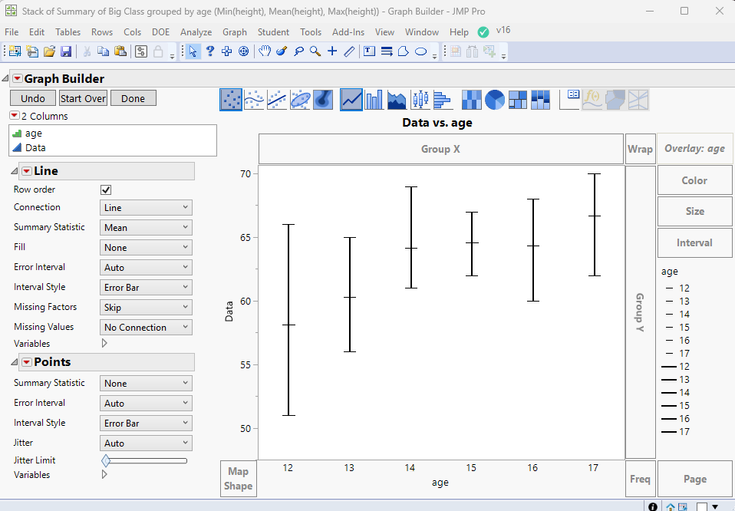Select the Annotate text tool
The width and height of the screenshot is (735, 511).
point(369,51)
